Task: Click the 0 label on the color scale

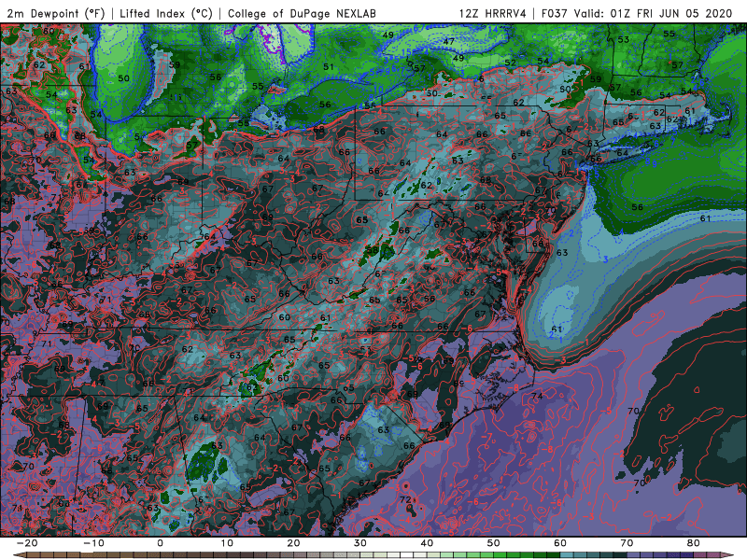Action: click(x=160, y=543)
